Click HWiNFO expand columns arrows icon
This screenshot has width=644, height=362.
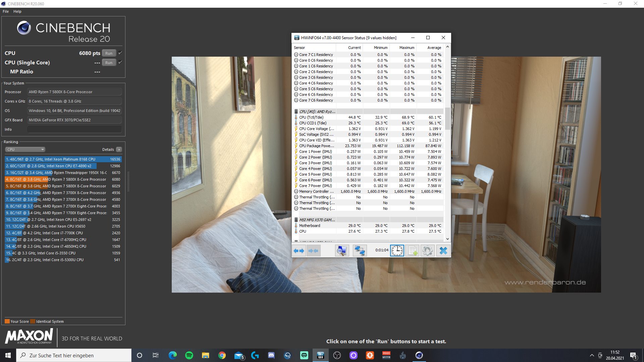tap(299, 251)
